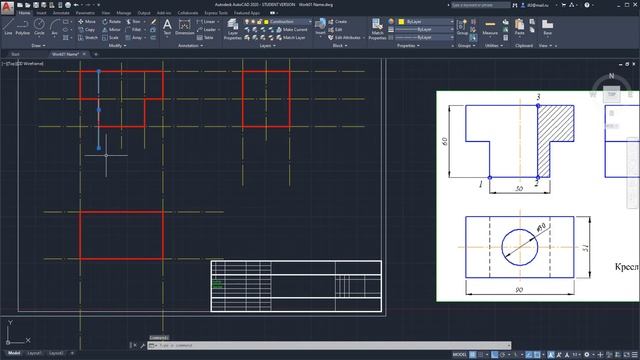Click the Save icon in quick access toolbar
The image size is (640, 360).
pos(36,5)
